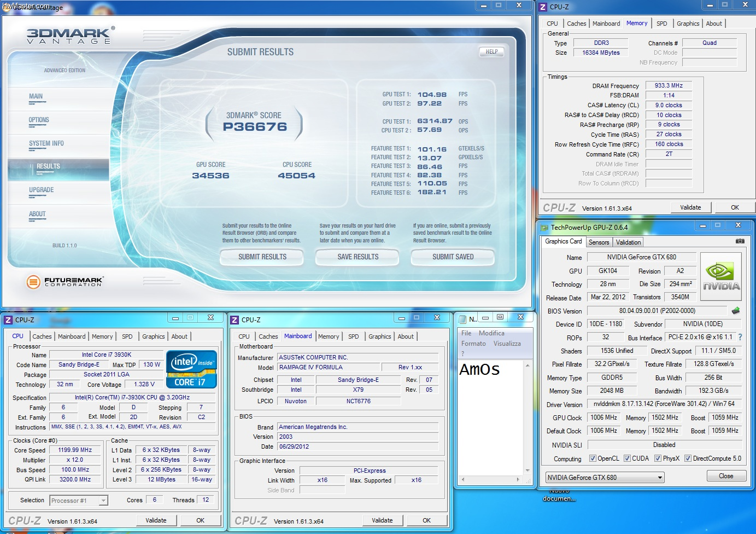Open the Formato menu in Notepad
756x534 pixels.
coord(473,344)
